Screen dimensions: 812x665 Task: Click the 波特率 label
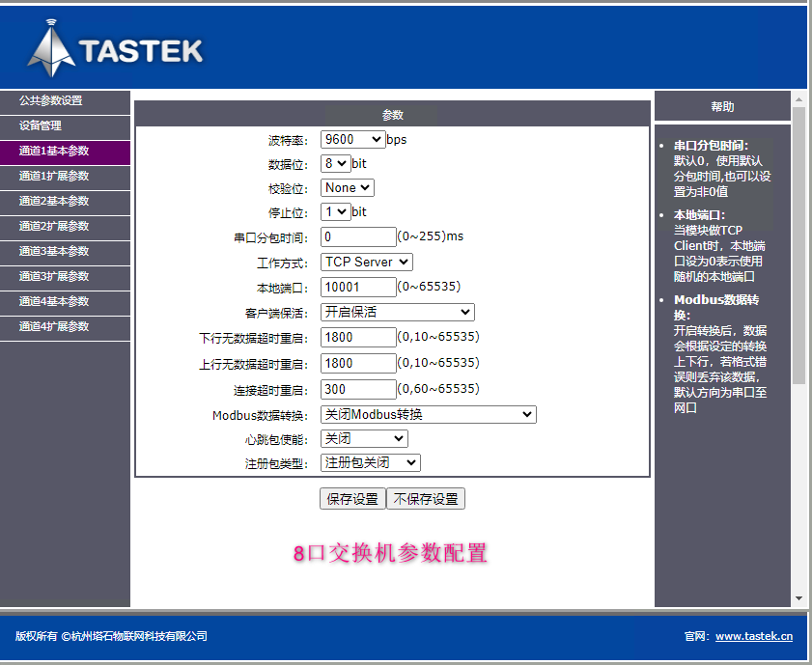288,141
